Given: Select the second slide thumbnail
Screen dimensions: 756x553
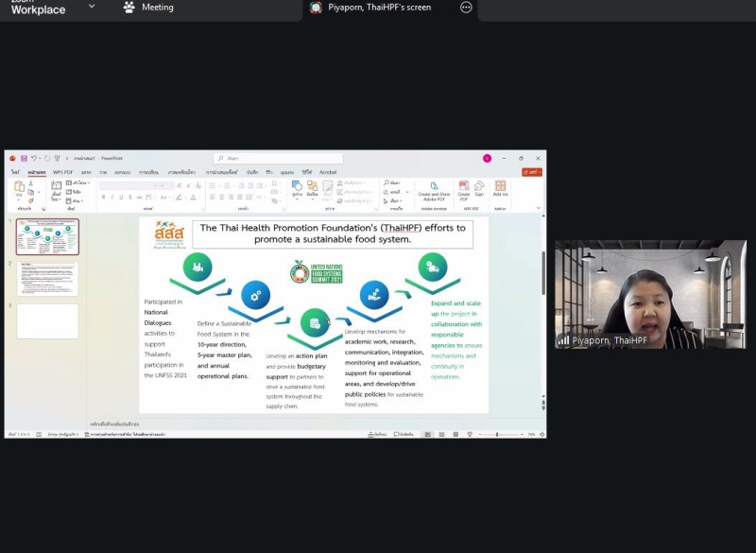Looking at the screenshot, I should [x=47, y=279].
